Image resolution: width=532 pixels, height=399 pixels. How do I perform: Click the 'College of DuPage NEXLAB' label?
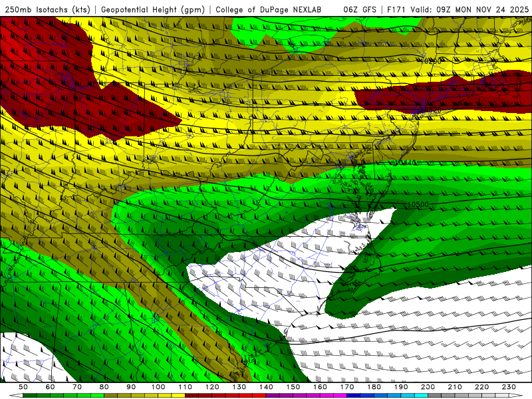(268, 9)
